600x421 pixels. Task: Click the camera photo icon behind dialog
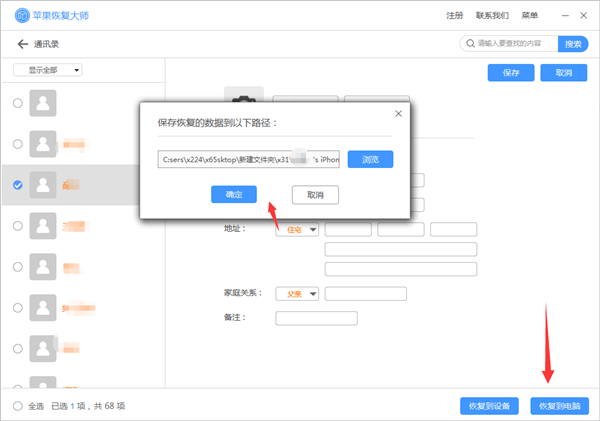tap(240, 96)
